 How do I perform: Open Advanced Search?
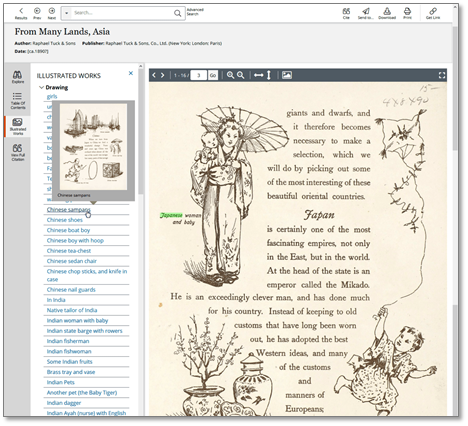195,12
